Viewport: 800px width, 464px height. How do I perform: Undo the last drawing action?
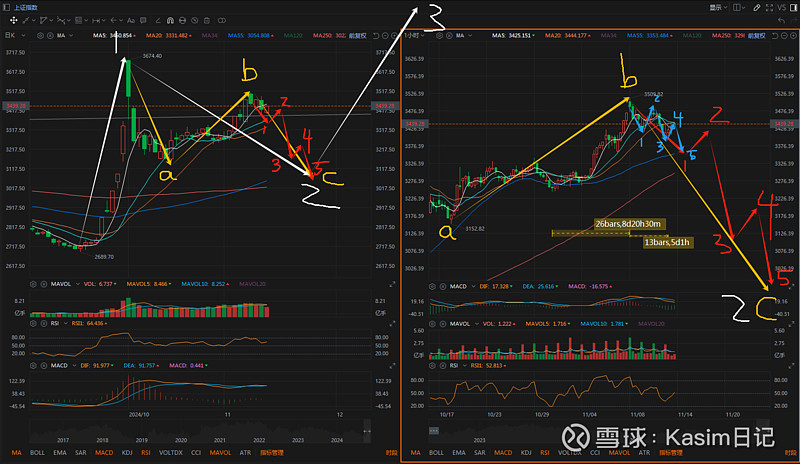pyautogui.click(x=782, y=20)
